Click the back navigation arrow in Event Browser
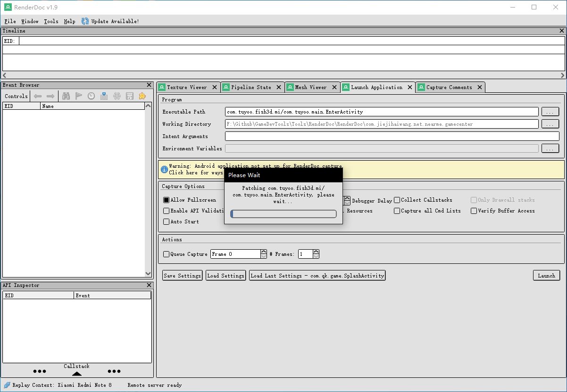The image size is (567, 392). coord(37,96)
